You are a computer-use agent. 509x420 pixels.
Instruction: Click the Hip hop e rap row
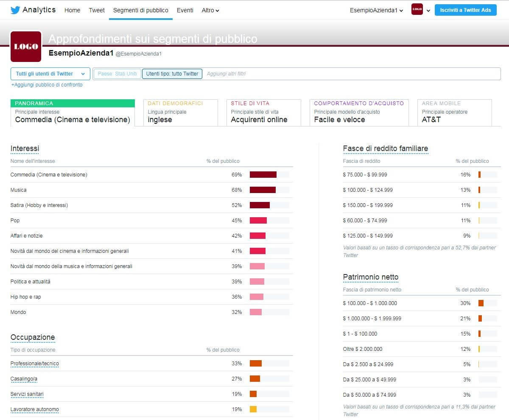151,297
